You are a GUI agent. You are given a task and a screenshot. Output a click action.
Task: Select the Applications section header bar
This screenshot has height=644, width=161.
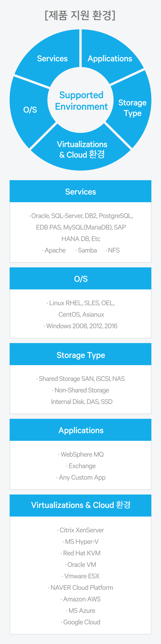tap(80, 430)
